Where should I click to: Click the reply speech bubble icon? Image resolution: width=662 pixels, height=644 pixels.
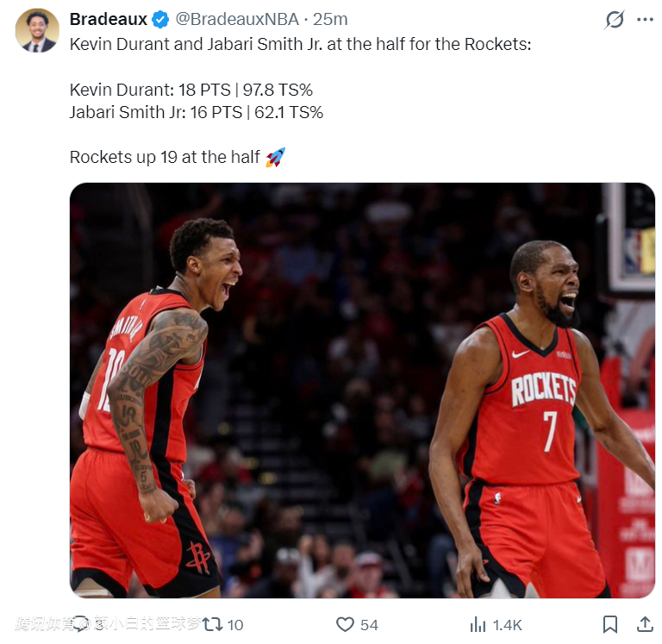tap(80, 624)
